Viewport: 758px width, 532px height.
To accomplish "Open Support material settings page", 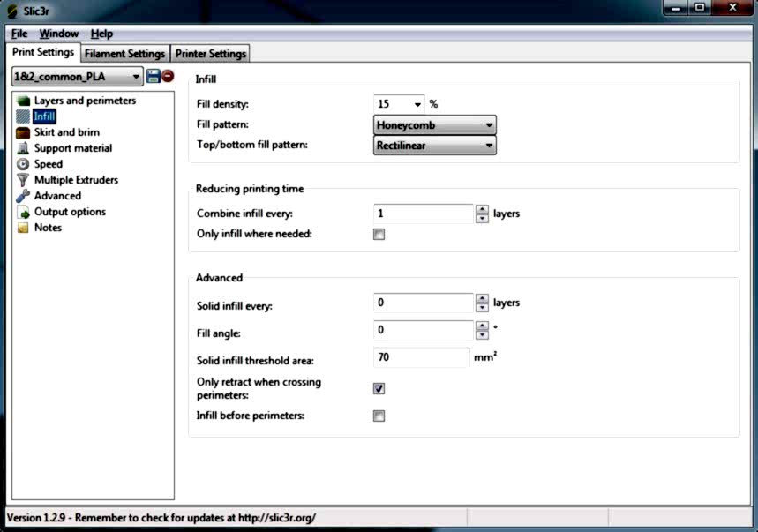I will 72,148.
